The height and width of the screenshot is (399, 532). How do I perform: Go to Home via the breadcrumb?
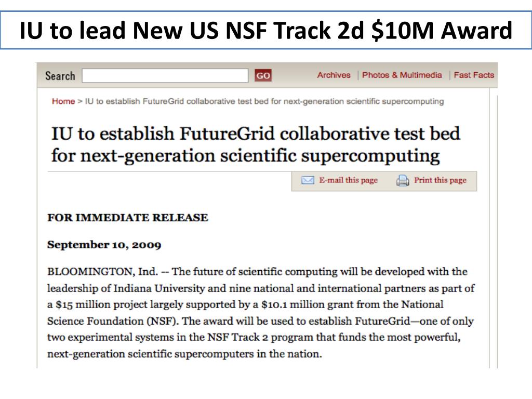63,101
